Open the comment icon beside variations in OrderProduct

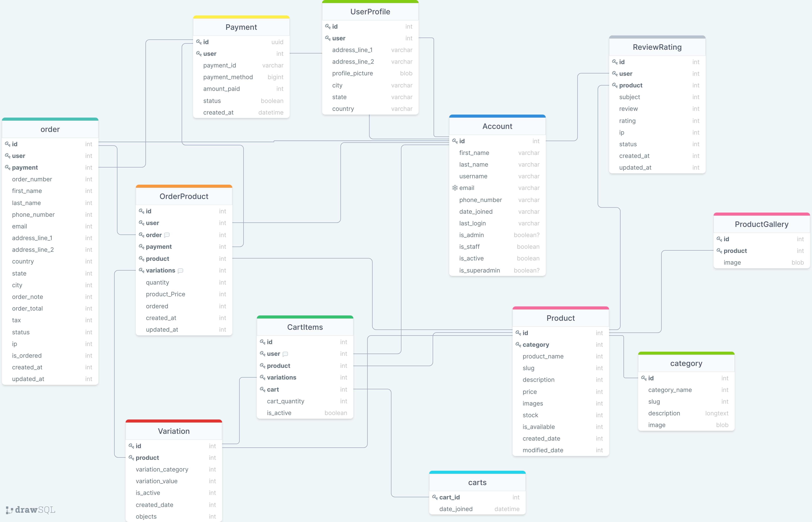click(180, 270)
